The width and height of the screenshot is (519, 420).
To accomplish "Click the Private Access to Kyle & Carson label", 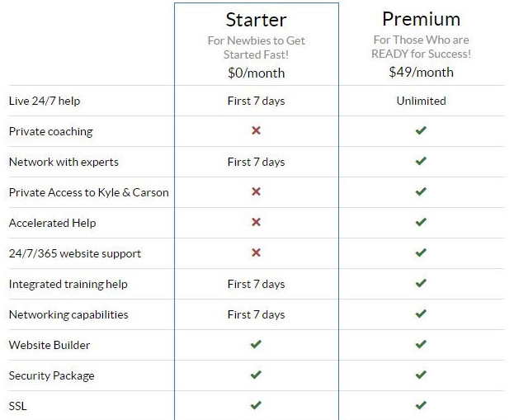I will [88, 192].
